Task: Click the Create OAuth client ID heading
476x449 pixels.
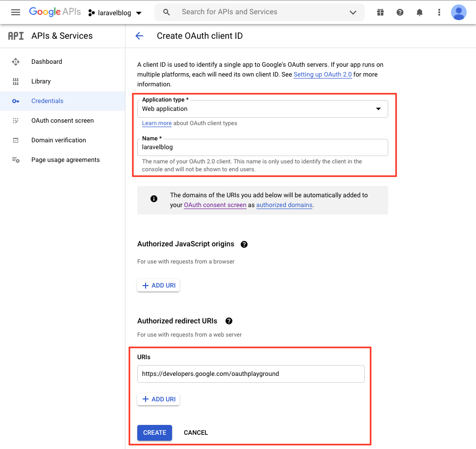Action: (x=200, y=36)
